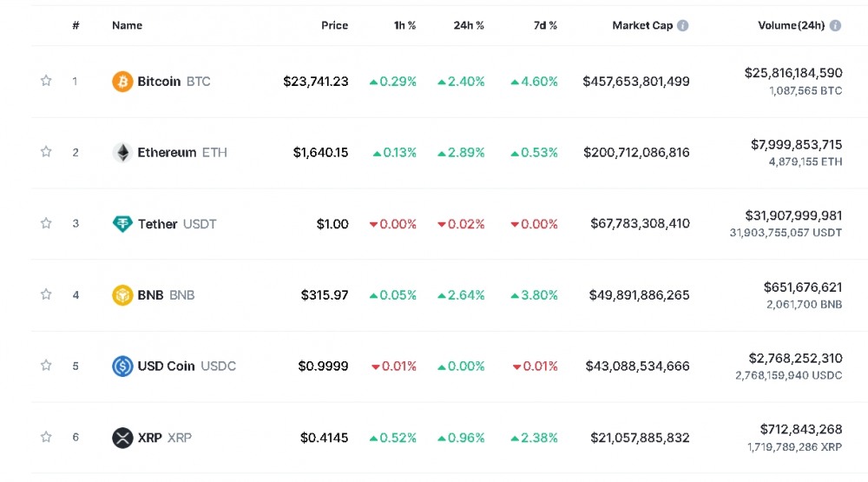Click the Tether logo icon

(122, 224)
